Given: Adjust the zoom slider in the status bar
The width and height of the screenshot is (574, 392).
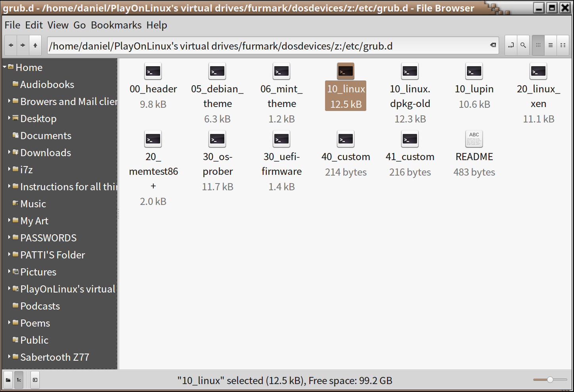Looking at the screenshot, I should pyautogui.click(x=550, y=380).
